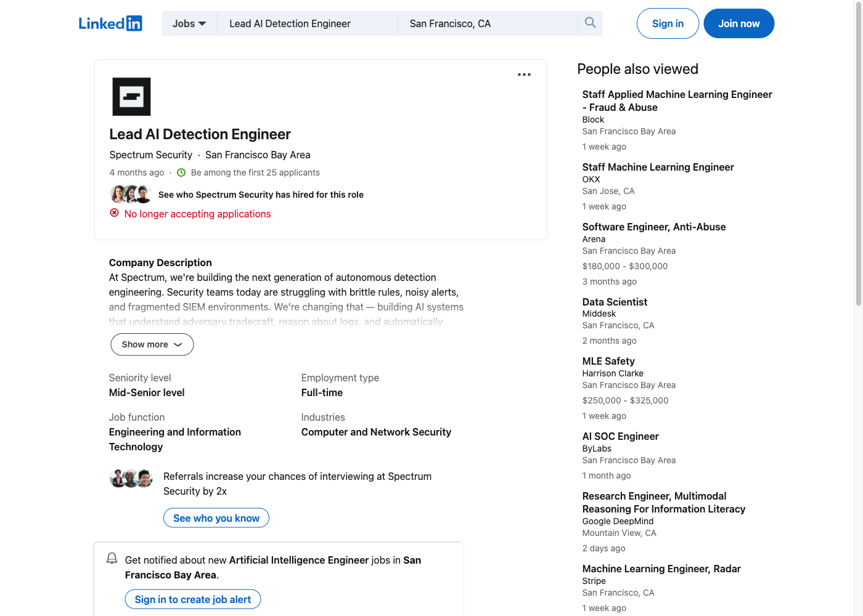
Task: Click the San Francisco location field
Action: pyautogui.click(x=488, y=23)
